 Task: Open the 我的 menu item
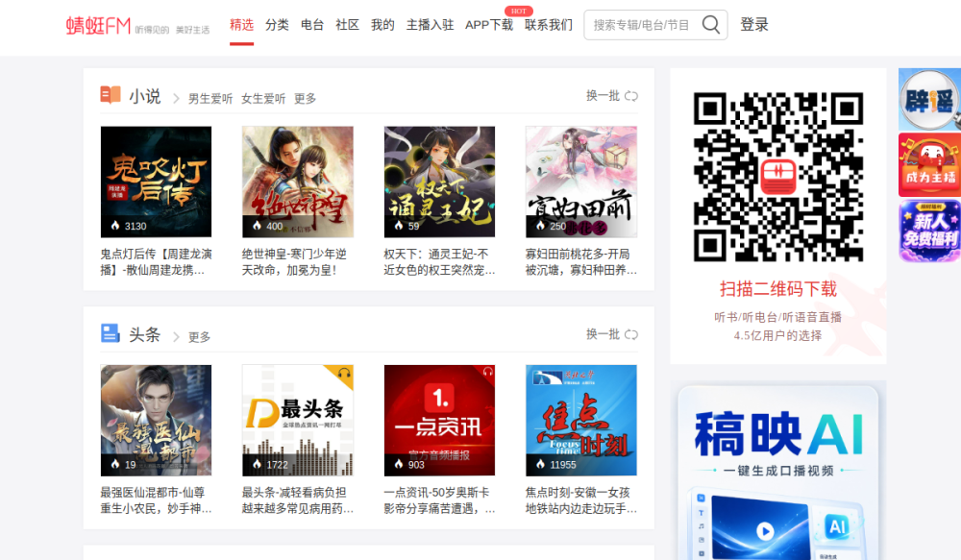coord(382,25)
